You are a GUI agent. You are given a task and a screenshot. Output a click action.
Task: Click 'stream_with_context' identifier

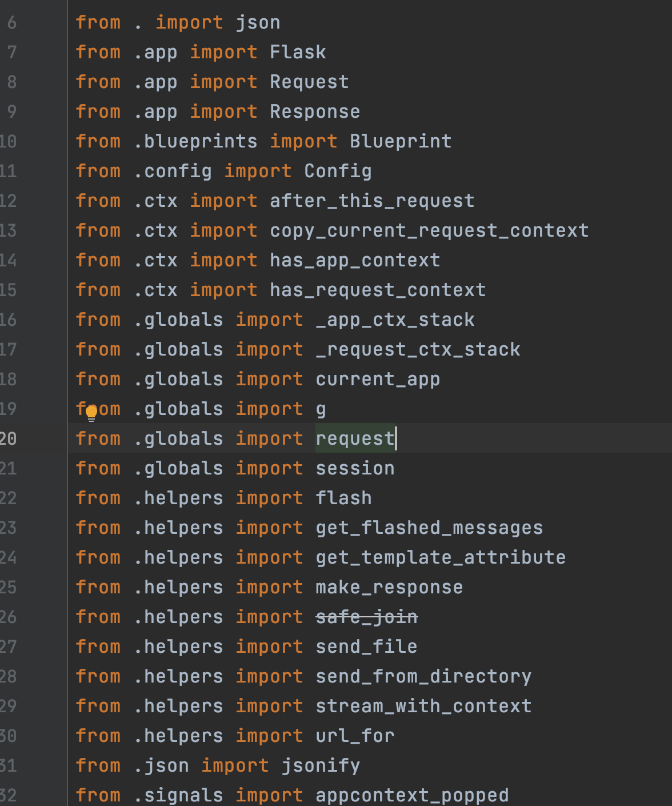tap(423, 706)
